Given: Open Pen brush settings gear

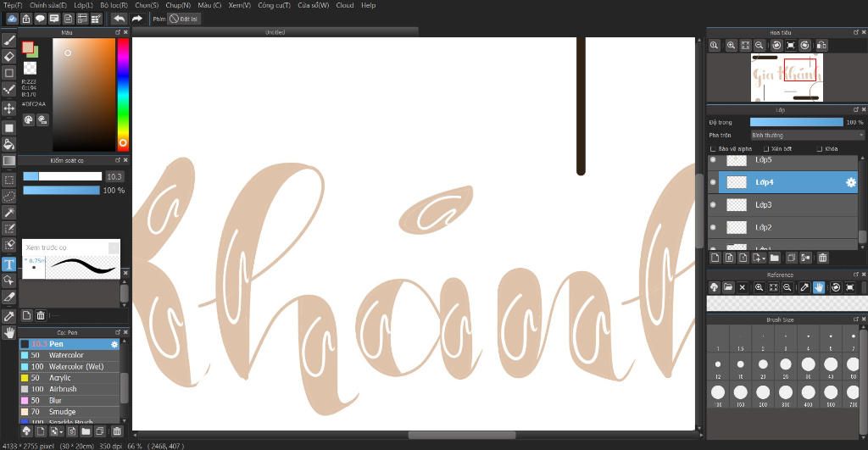Looking at the screenshot, I should (114, 344).
